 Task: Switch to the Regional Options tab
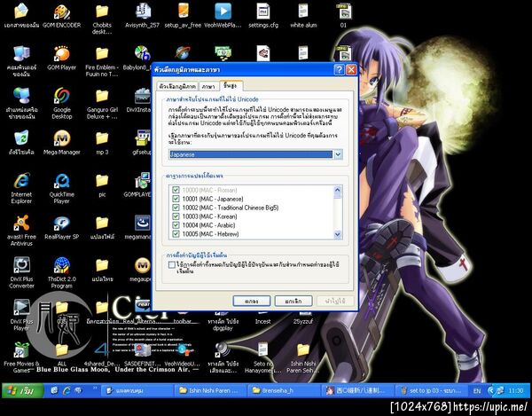(x=177, y=86)
